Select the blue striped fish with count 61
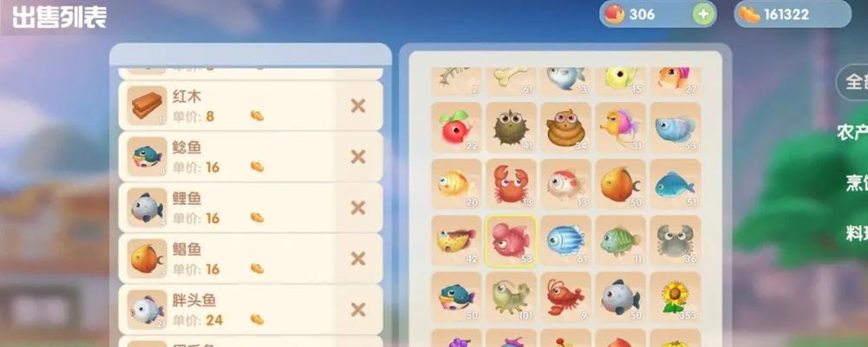Screen dimensions: 868x347 565,241
